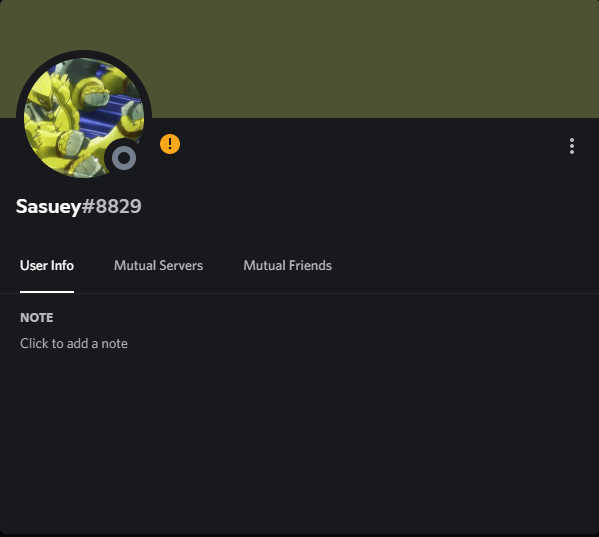The height and width of the screenshot is (537, 599).
Task: Click the gray offline status indicator
Action: [x=124, y=158]
